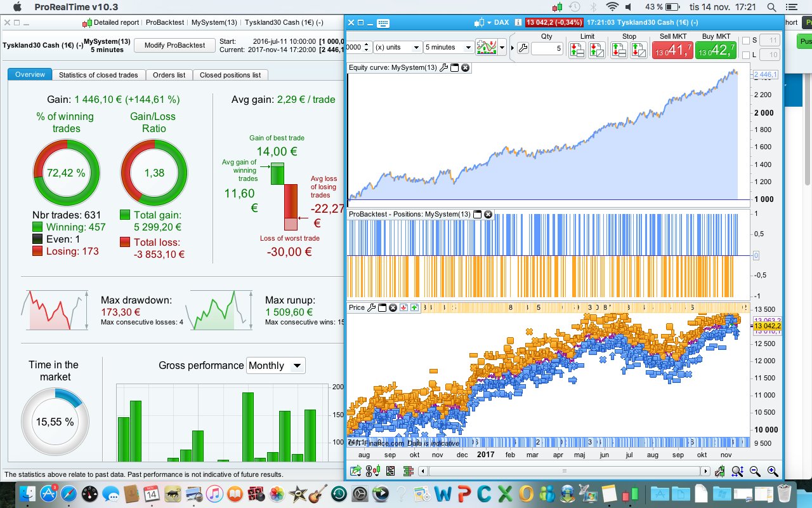Screen dimensions: 812x508
Task: Click the green up arrow icon in Price panel
Action: 415,307
